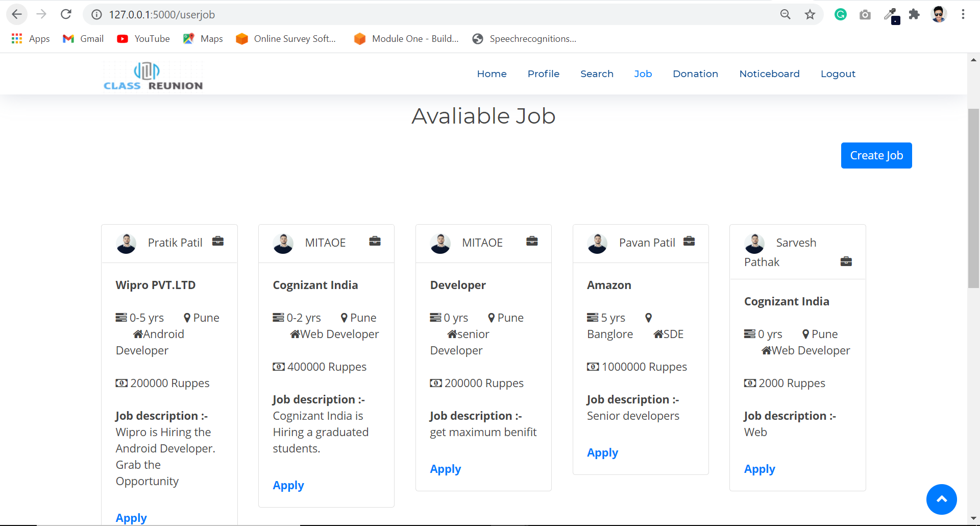Open the Online Survey Soft bookmark

pyautogui.click(x=286, y=39)
